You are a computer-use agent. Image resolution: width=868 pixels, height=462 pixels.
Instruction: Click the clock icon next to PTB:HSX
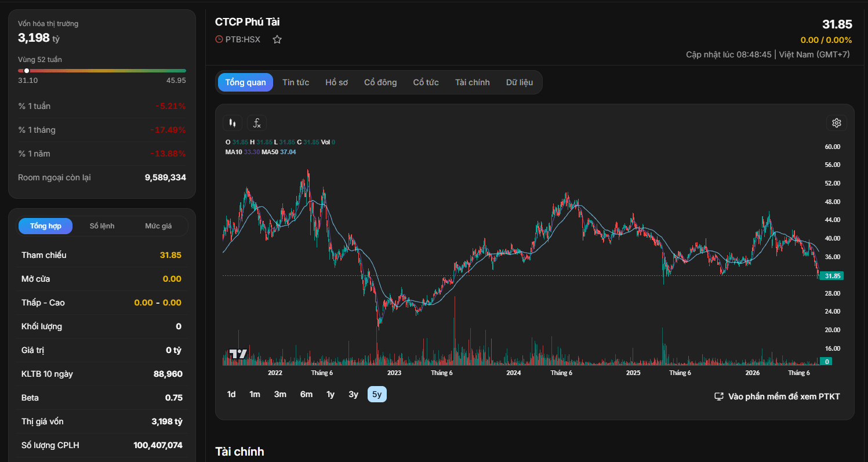219,39
